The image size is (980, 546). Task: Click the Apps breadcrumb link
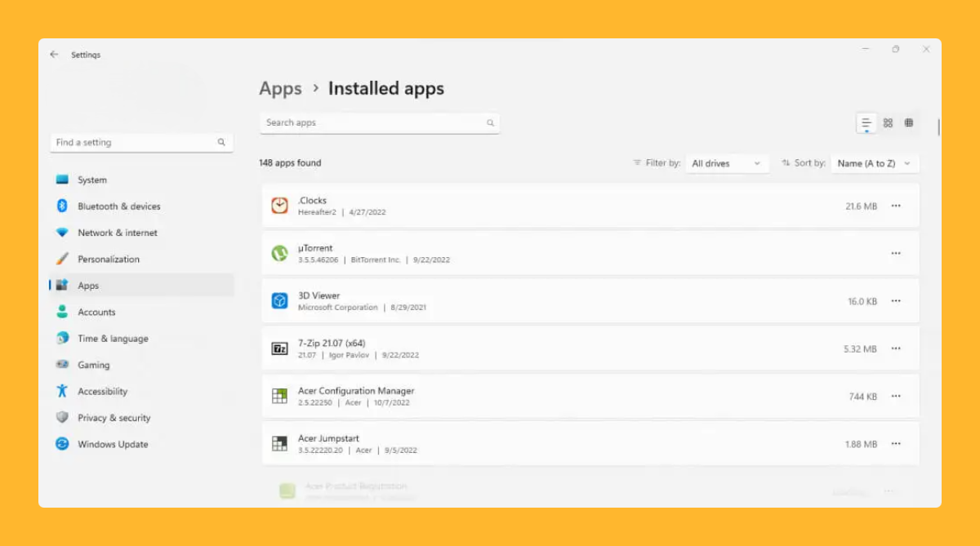280,89
